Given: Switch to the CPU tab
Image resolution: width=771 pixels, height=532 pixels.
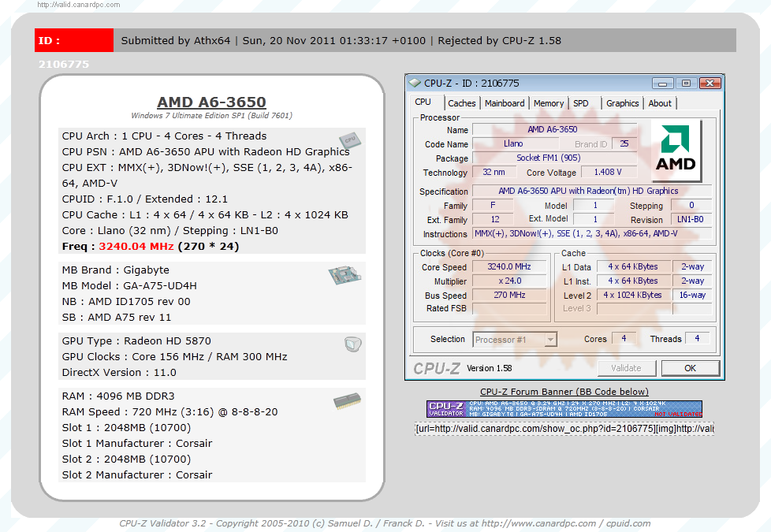Looking at the screenshot, I should (423, 102).
